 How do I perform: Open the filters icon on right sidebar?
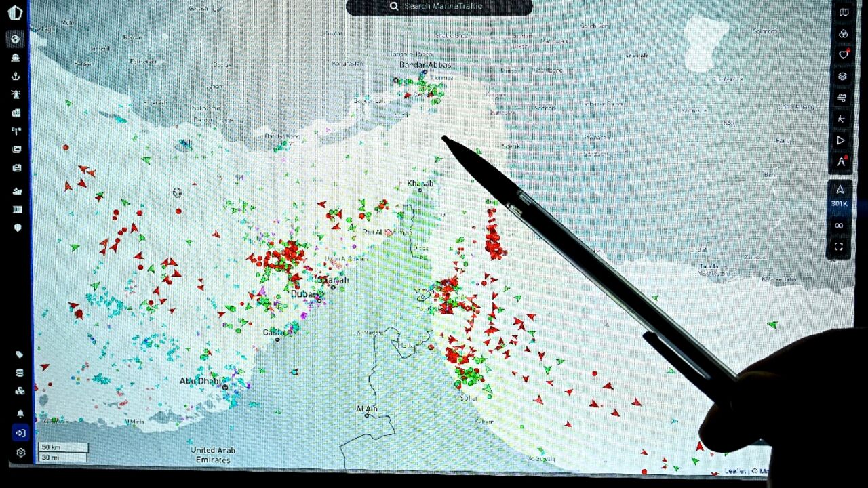[843, 97]
